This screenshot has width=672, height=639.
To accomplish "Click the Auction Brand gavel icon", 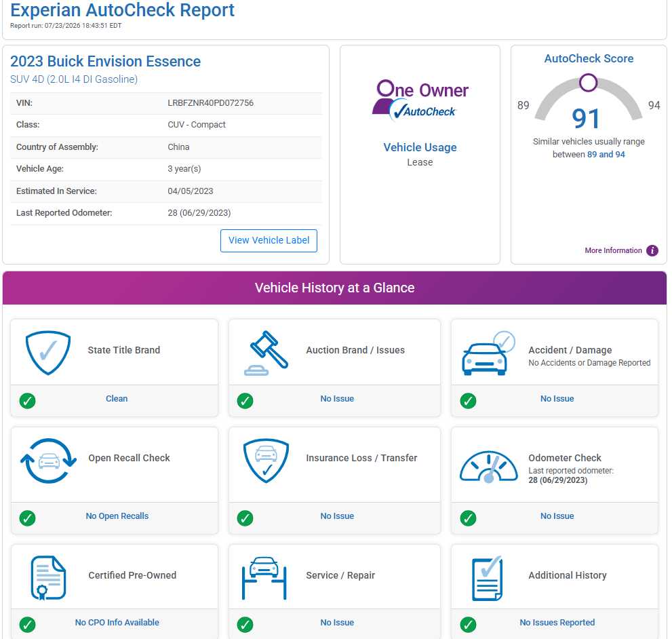I will point(266,353).
